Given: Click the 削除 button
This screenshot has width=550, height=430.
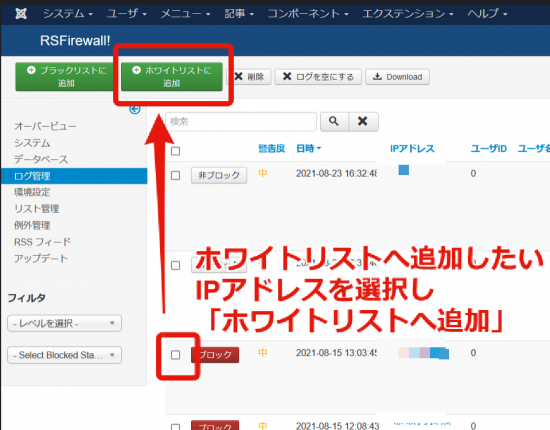Looking at the screenshot, I should coord(249,76).
